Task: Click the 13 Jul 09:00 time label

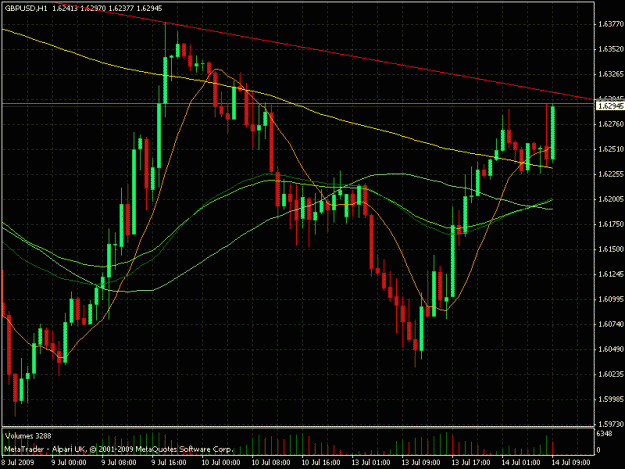Action: (421, 463)
